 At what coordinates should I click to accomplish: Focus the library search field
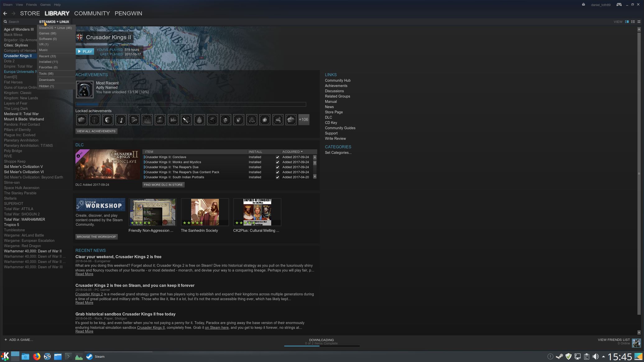pos(22,22)
